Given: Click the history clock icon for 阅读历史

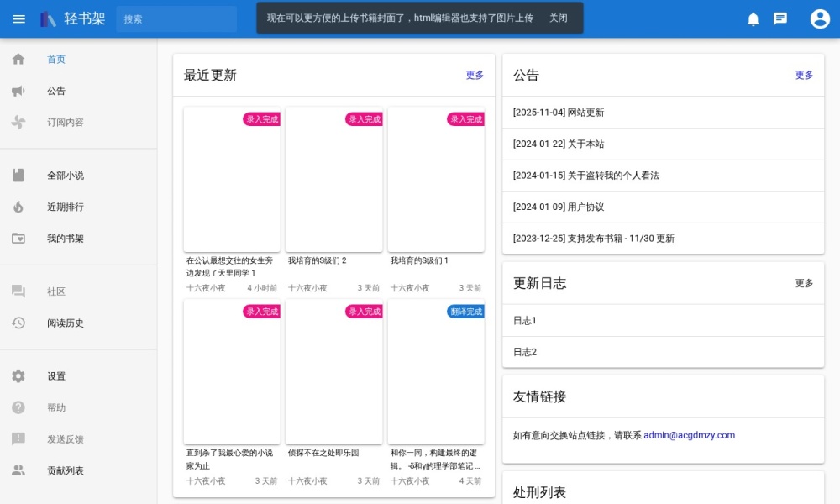Looking at the screenshot, I should [x=18, y=323].
